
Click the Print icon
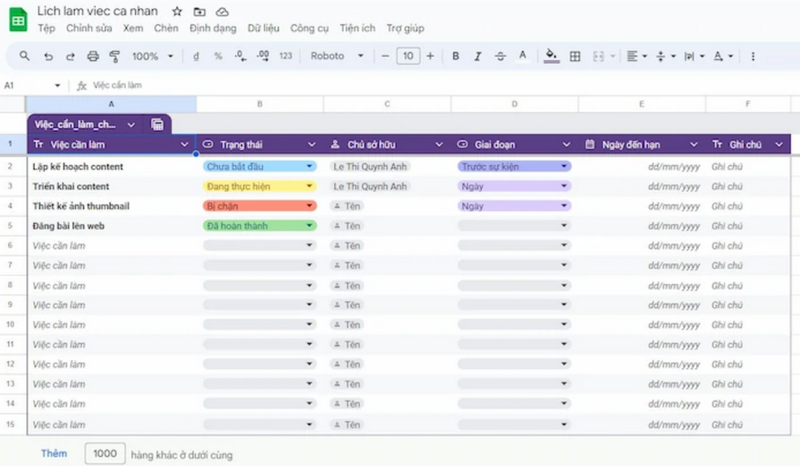93,57
